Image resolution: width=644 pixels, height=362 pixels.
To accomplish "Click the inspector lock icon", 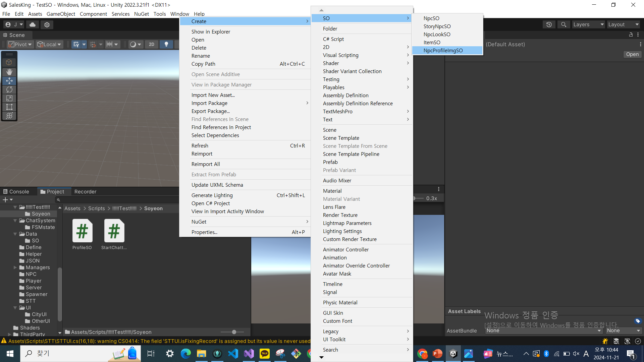I will 631,35.
